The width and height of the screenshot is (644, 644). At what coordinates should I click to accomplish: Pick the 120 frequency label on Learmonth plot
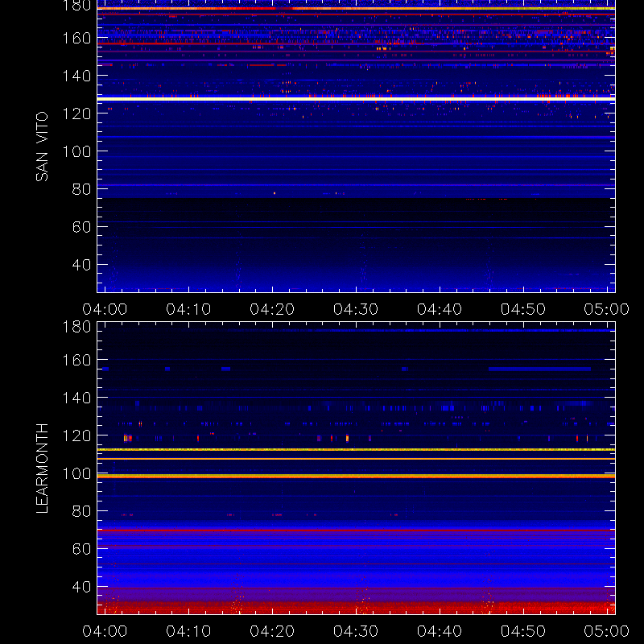click(x=76, y=436)
